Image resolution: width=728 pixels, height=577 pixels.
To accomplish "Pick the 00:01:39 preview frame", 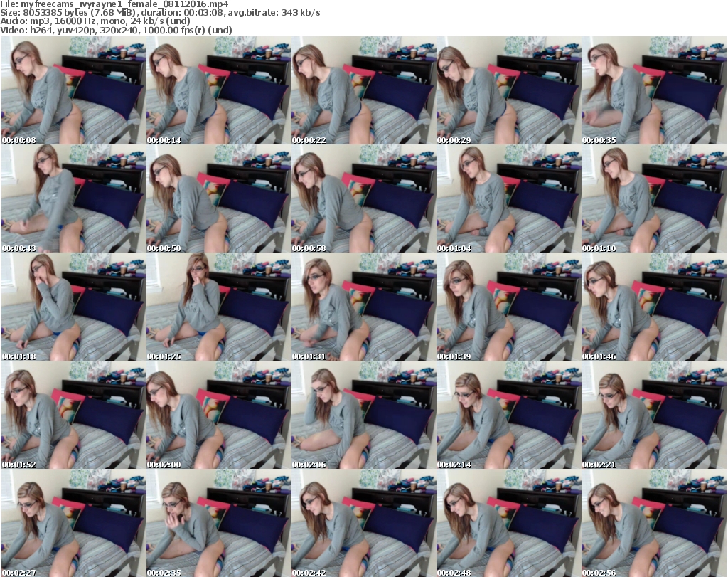I will (x=508, y=307).
